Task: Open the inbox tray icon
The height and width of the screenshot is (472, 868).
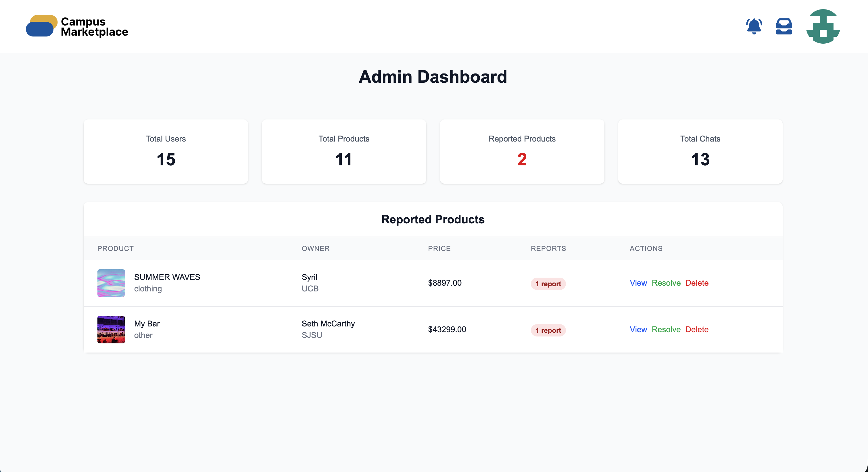Action: click(784, 26)
